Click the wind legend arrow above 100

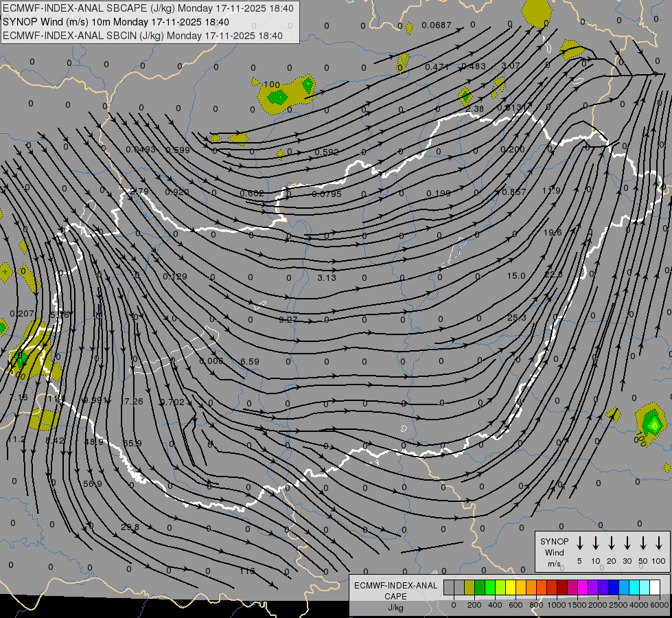(659, 543)
